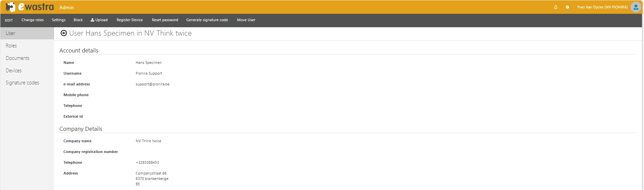Click Block in the toolbar

coord(78,20)
